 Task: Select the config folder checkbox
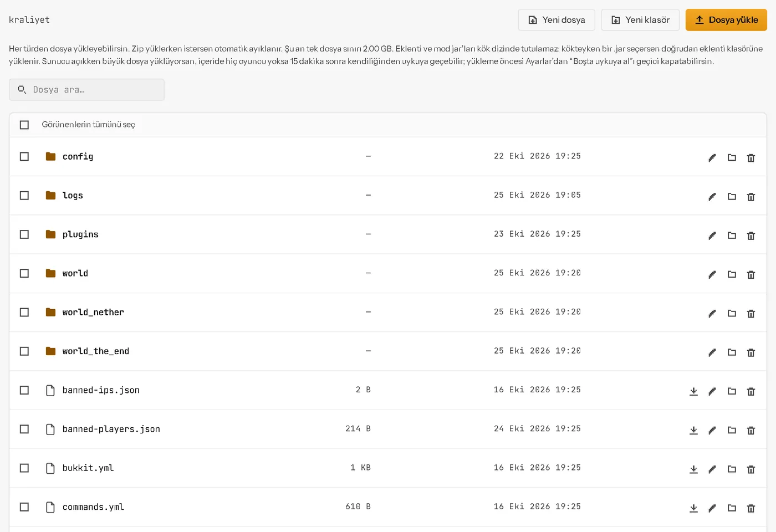(x=24, y=156)
